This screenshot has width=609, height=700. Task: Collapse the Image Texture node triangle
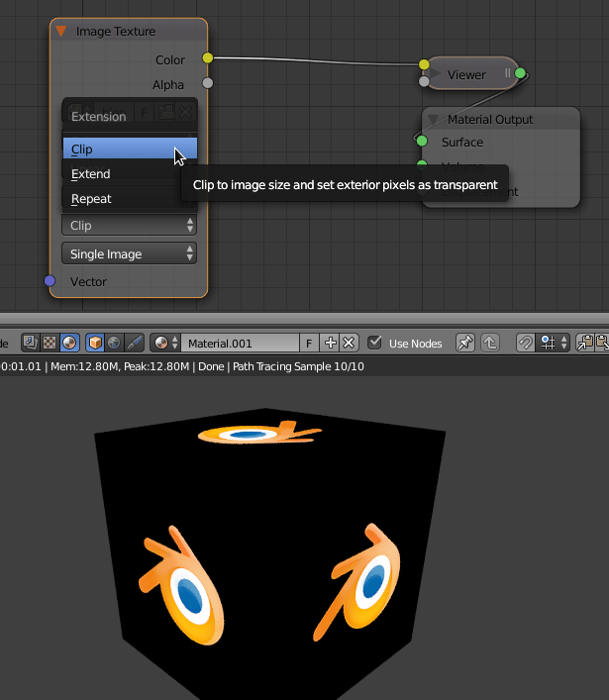click(x=61, y=32)
